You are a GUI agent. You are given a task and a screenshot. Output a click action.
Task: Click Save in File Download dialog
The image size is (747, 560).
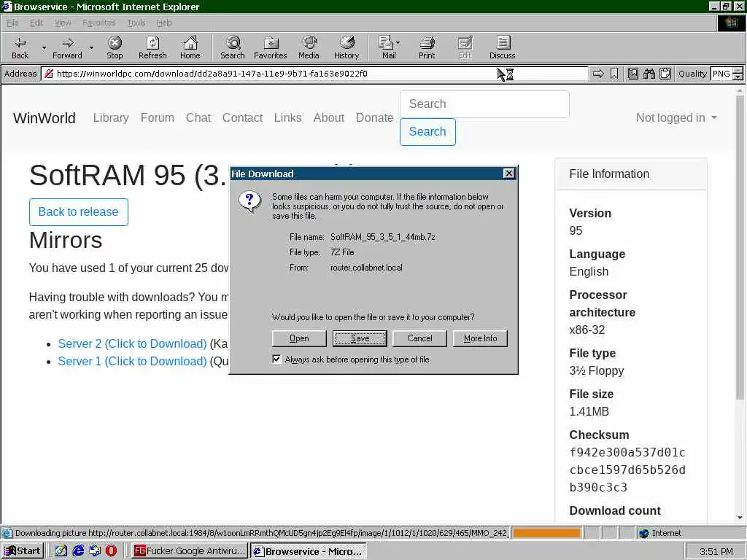tap(360, 338)
